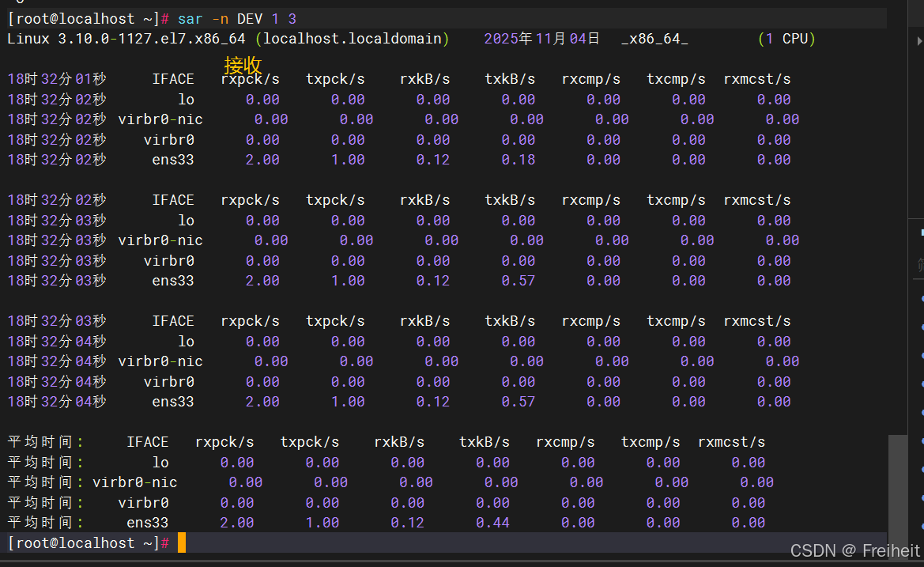Image resolution: width=924 pixels, height=567 pixels.
Task: Click the final '[root@localhost ~]#' prompt
Action: tap(89, 542)
